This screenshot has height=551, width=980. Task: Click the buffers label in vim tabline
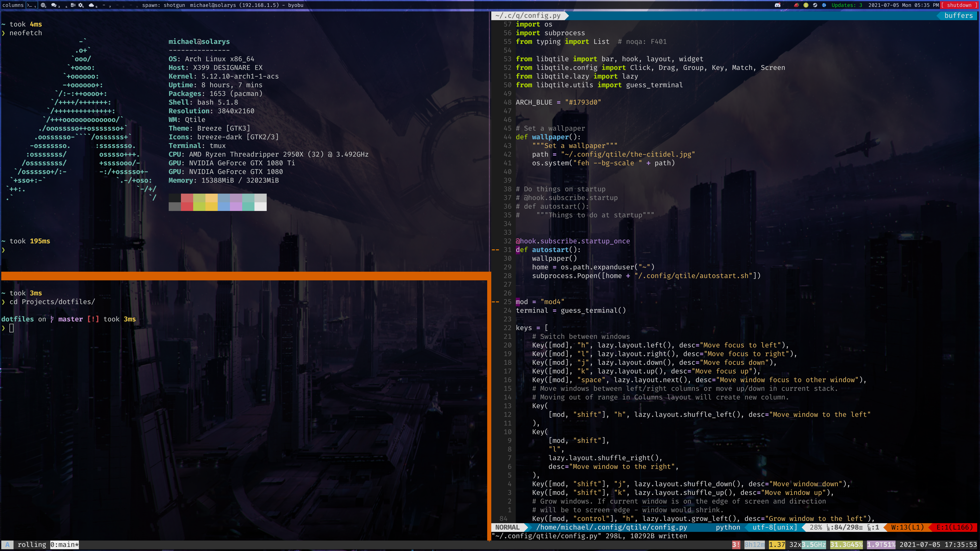tap(958, 16)
